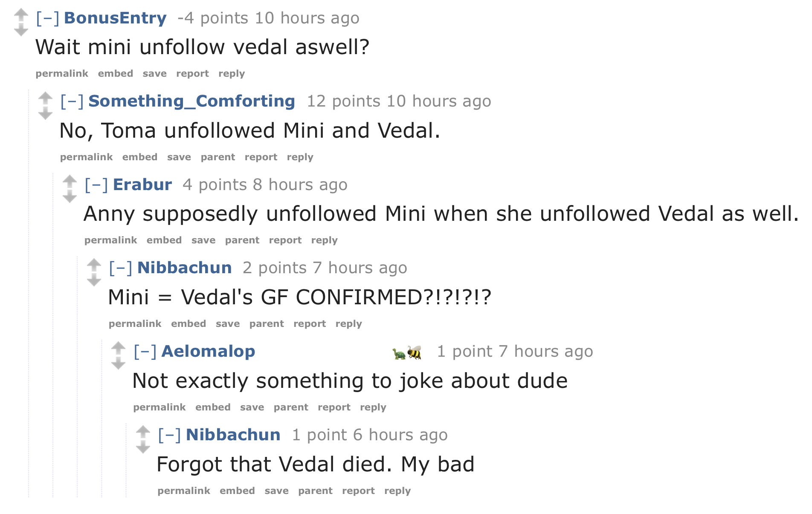Save the 'Toma unfollowed Mini' comment
Image resolution: width=812 pixels, height=514 pixels.
point(179,157)
